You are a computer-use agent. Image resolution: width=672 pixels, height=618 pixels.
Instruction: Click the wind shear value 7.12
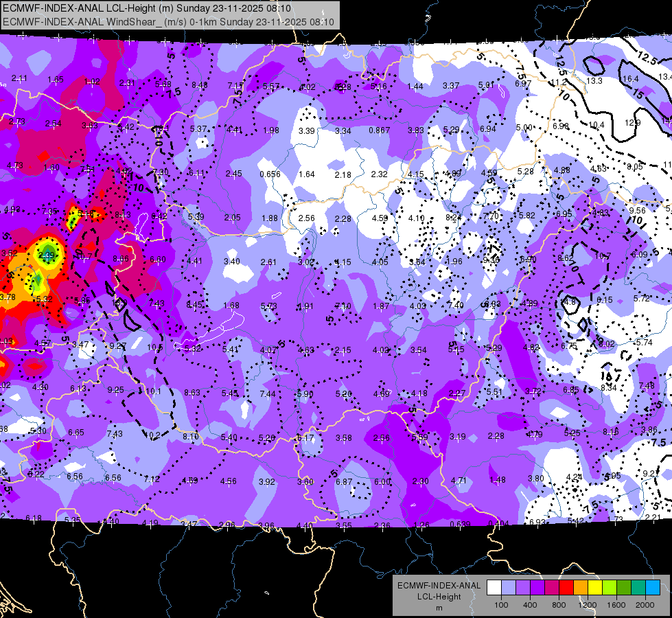point(152,479)
